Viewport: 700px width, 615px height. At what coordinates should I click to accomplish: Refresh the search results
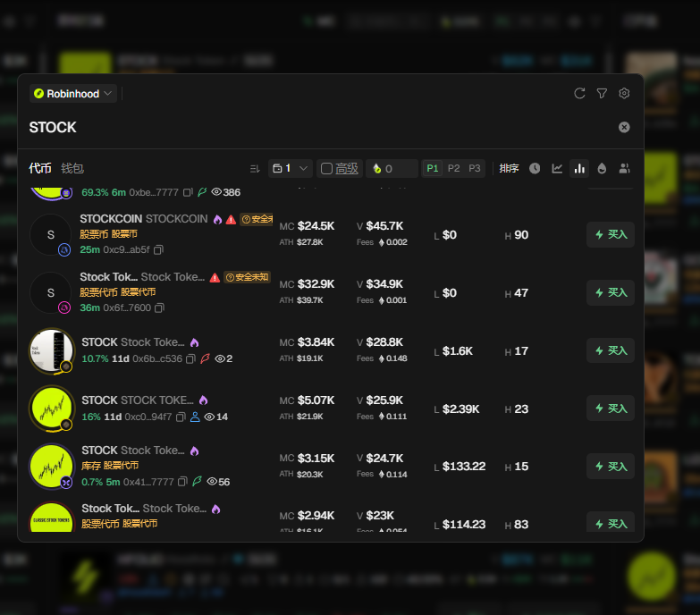pos(579,93)
